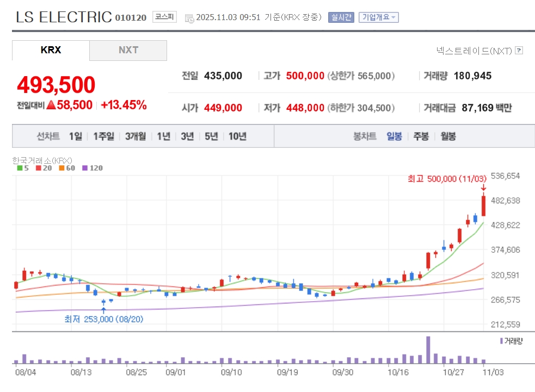Click the calendar clock icon beside the timestamp
Screen dimensions: 535x392
189,18
